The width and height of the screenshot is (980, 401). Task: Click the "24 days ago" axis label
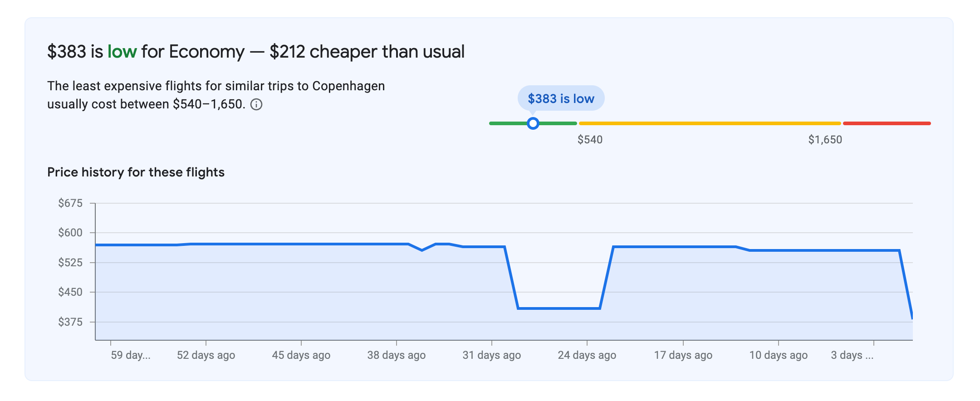[587, 355]
